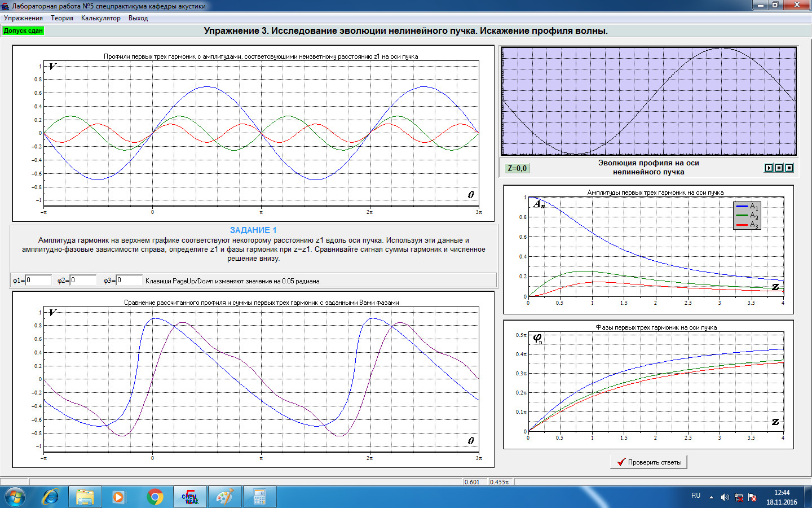Open the Калькулятор menu

[100, 18]
